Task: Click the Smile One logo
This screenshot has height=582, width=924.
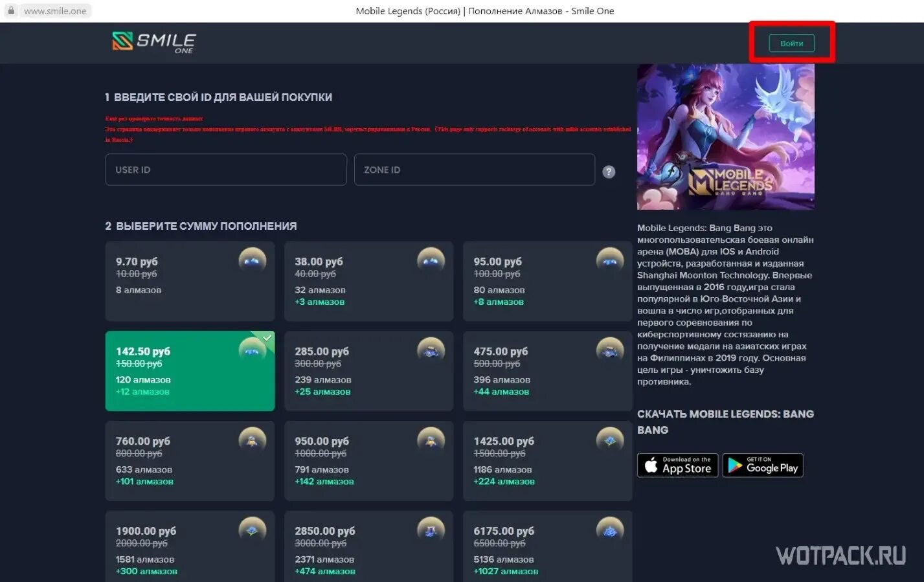Action: 153,42
